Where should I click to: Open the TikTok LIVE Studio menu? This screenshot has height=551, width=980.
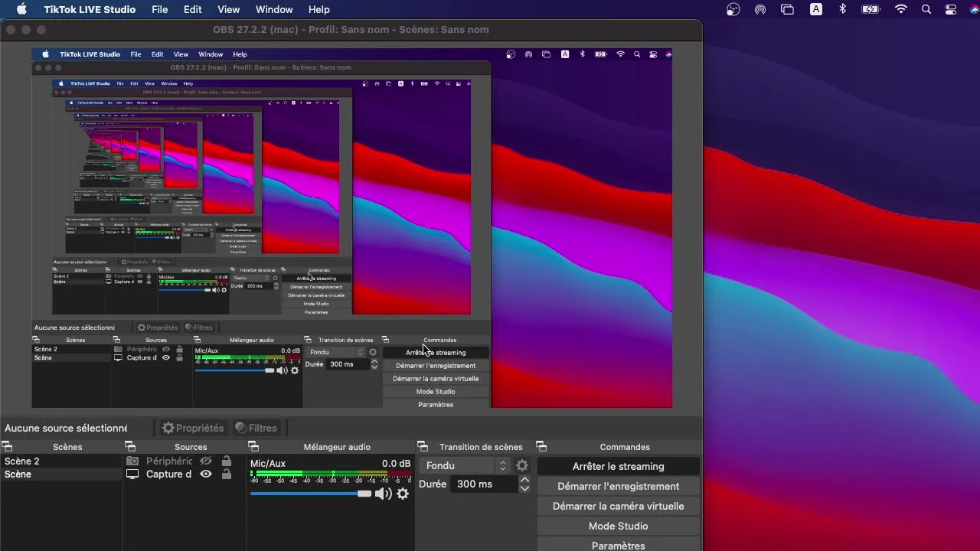pos(90,9)
